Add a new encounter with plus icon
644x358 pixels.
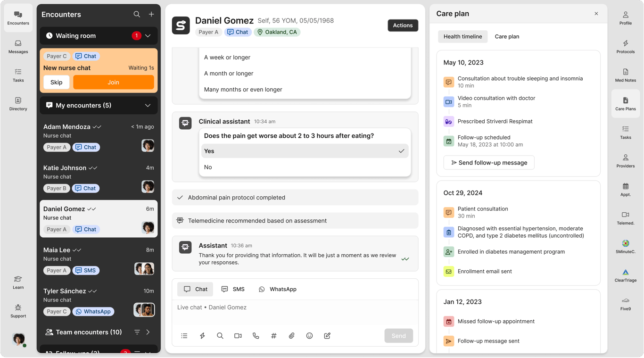click(151, 15)
